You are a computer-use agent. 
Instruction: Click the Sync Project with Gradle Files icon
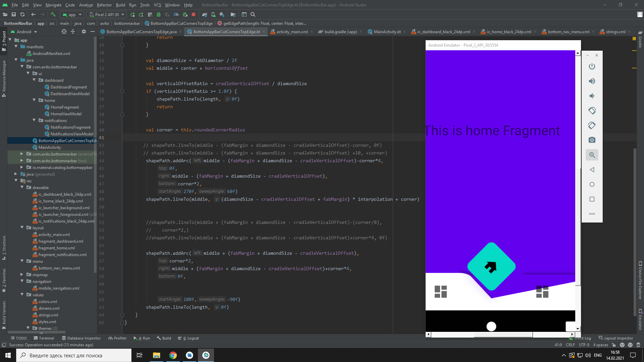click(205, 14)
